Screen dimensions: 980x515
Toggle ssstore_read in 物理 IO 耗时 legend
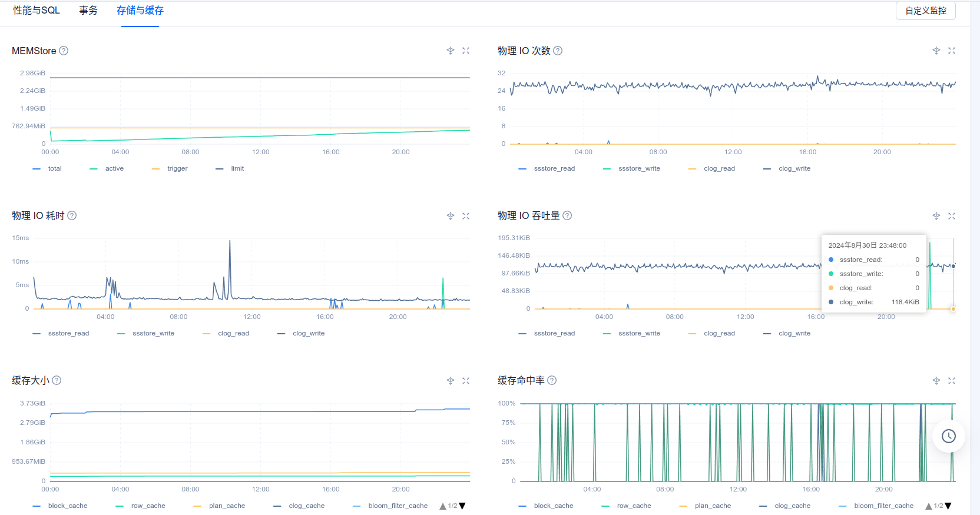pos(61,333)
